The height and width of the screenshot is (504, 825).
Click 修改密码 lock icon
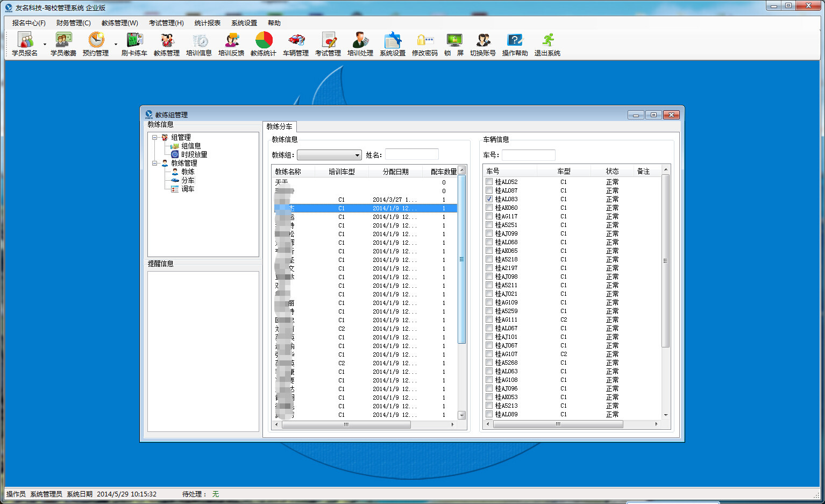[x=425, y=44]
